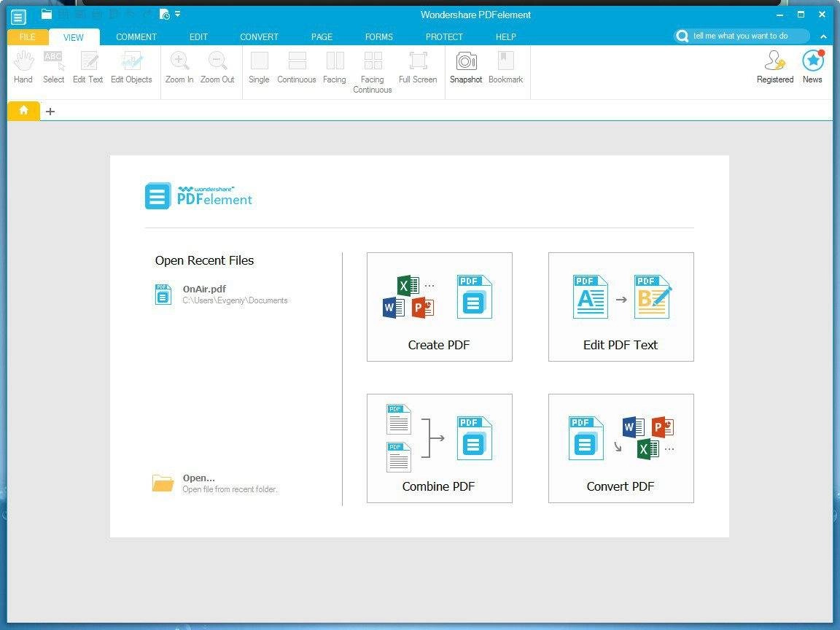
Task: Click the Convert PDF tile
Action: point(621,448)
